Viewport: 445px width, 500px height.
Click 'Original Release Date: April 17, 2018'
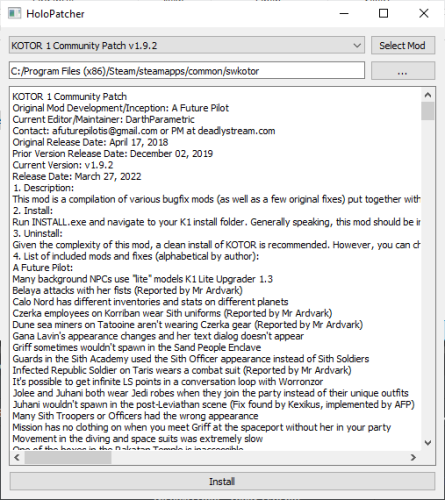[90, 142]
